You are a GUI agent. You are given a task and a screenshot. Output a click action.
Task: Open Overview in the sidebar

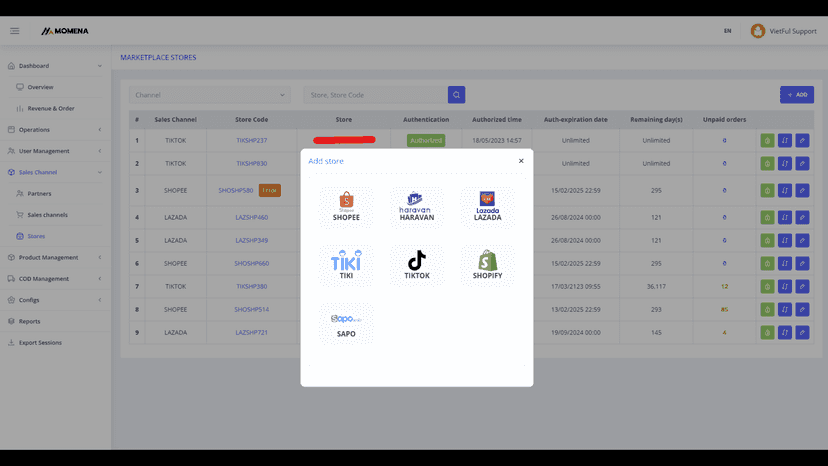tap(40, 87)
